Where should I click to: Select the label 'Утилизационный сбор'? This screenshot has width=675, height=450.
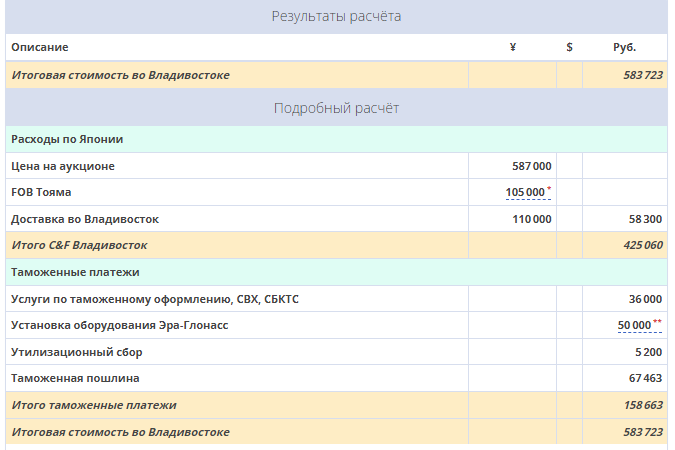(x=77, y=352)
